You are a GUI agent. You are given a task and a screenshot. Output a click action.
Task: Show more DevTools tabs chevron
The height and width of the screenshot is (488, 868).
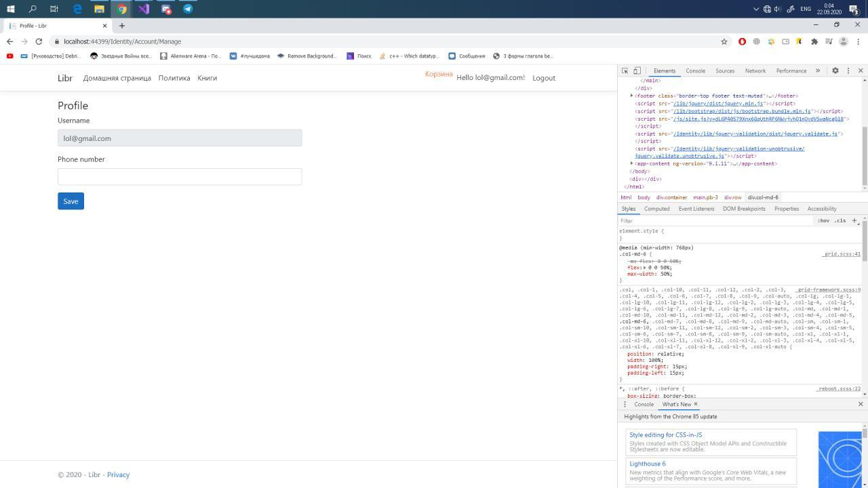[x=818, y=70]
